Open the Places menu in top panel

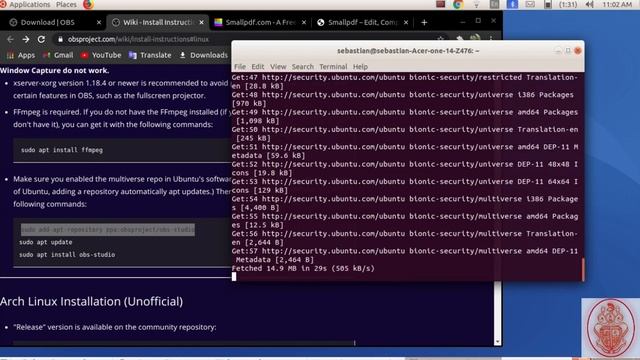point(66,4)
